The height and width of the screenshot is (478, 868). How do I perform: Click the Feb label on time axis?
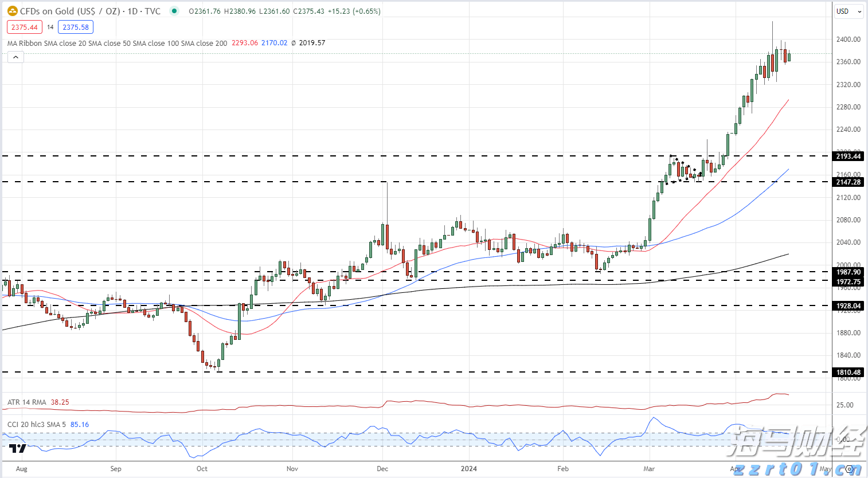click(x=563, y=469)
